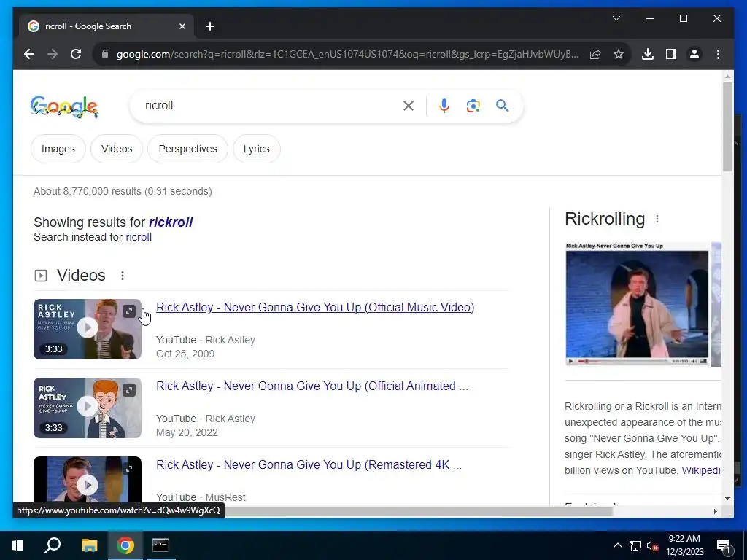This screenshot has width=747, height=560.
Task: Play the Official Animated video thumbnail
Action: click(88, 406)
